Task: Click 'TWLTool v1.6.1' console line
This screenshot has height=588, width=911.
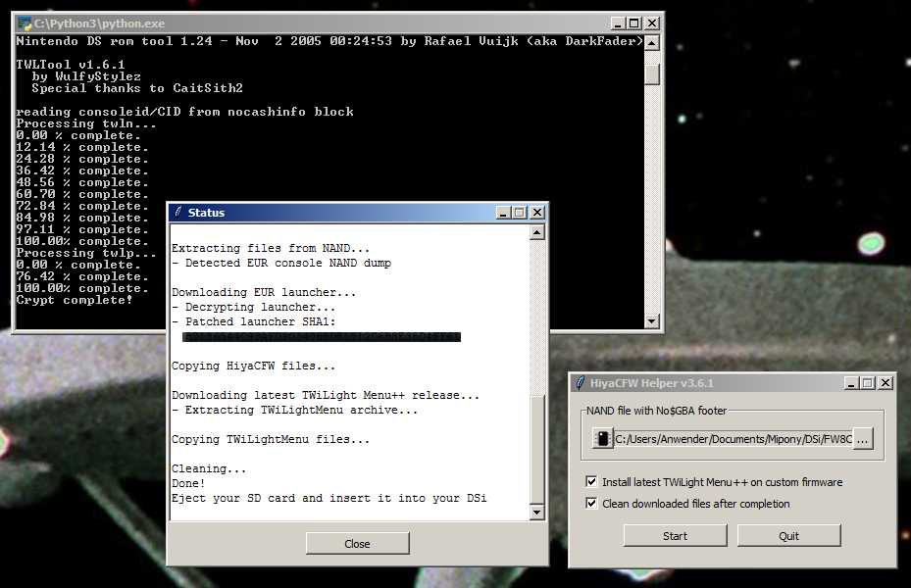Action: coord(71,65)
